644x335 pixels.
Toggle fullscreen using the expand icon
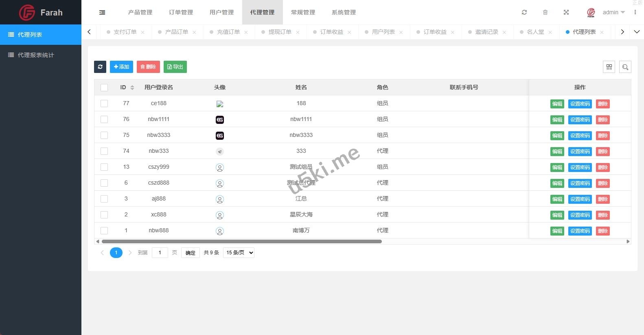[566, 12]
